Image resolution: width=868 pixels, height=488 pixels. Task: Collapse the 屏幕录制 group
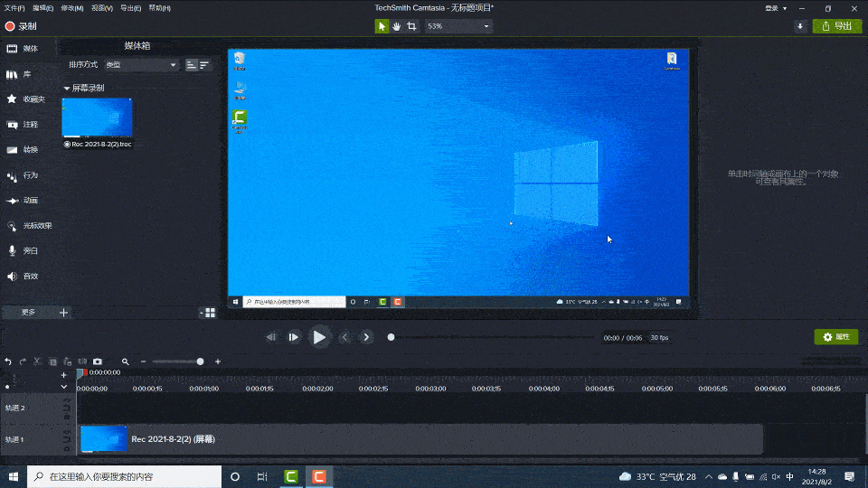[x=66, y=88]
